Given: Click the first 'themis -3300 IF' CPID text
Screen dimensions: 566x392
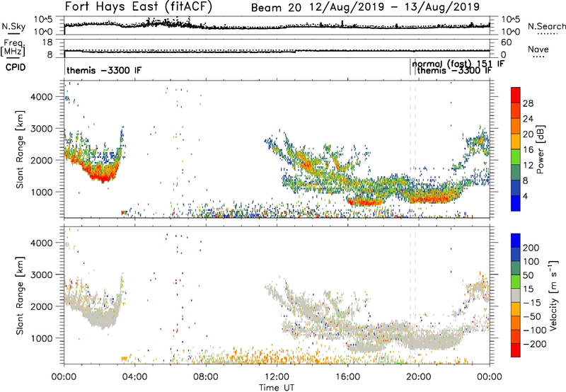Looking at the screenshot, I should (104, 70).
